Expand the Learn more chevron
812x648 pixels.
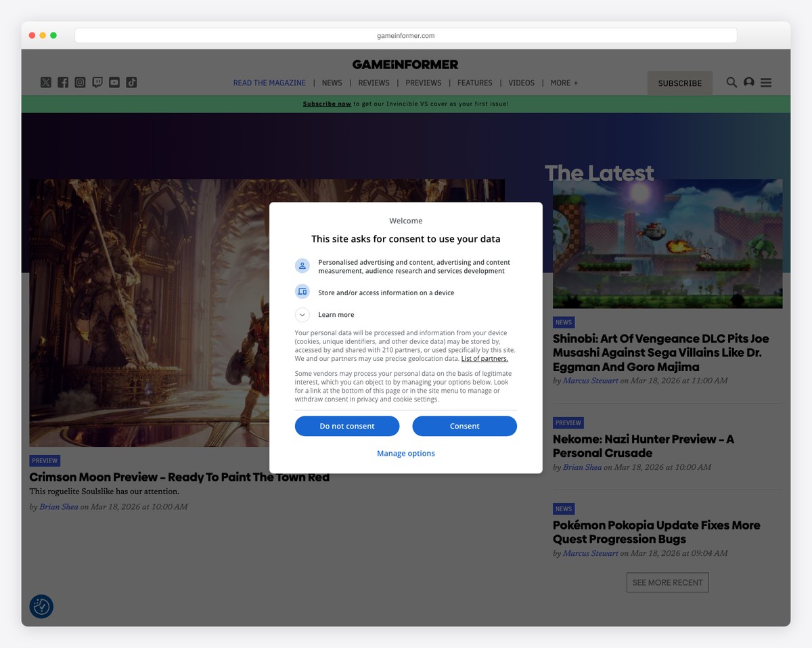pyautogui.click(x=302, y=315)
